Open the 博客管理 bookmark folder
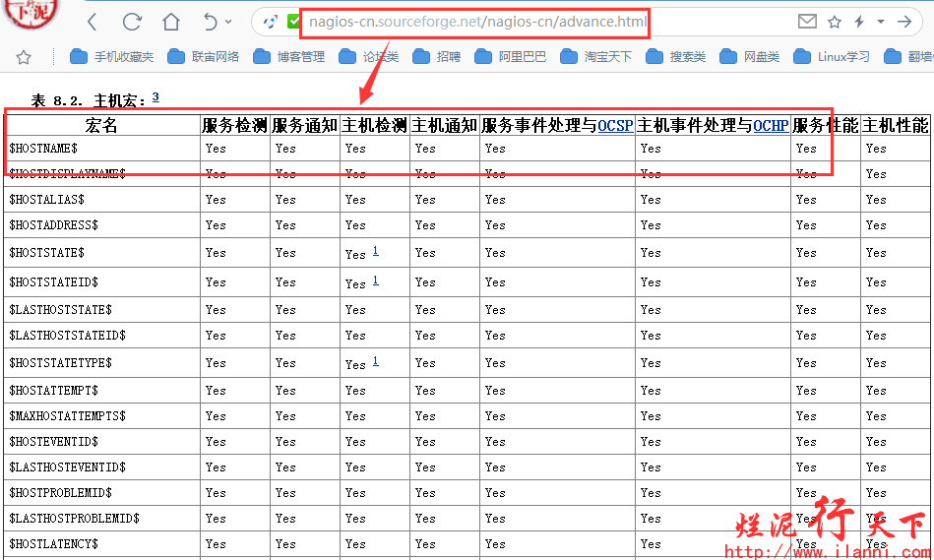The width and height of the screenshot is (934, 560). click(x=289, y=57)
